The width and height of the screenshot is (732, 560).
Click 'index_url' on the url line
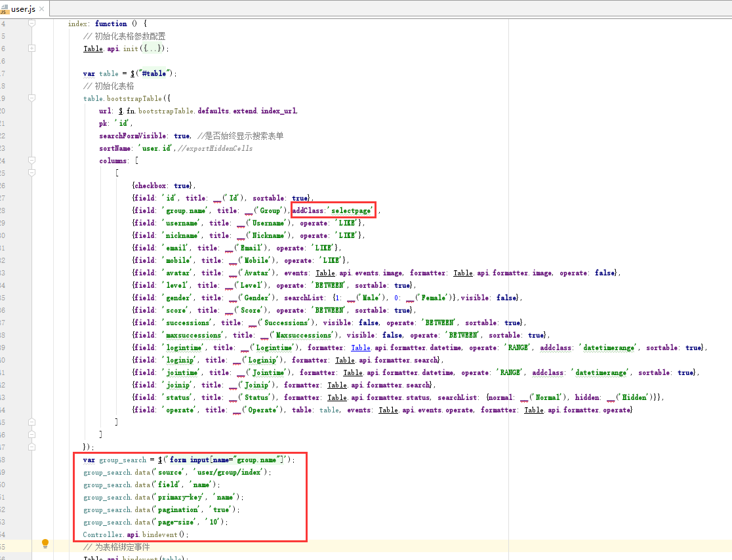coord(278,111)
